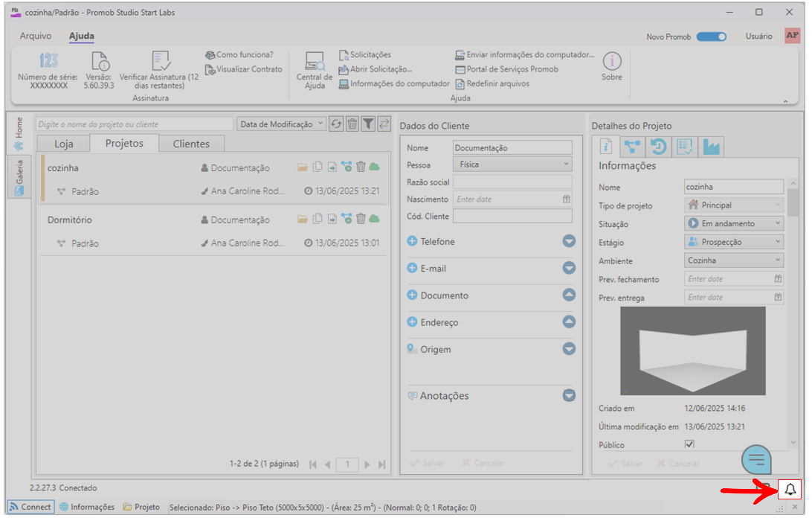Switch to the Clientes tab

[x=191, y=144]
